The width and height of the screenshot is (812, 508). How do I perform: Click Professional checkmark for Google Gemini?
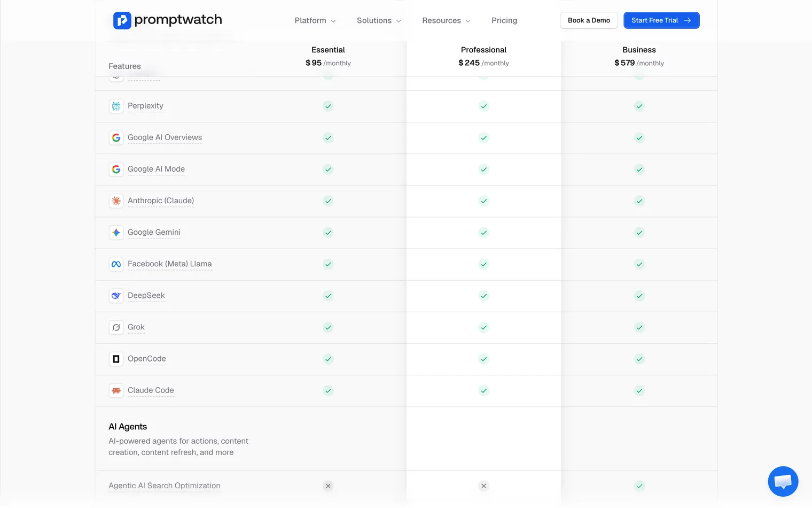[x=483, y=232]
